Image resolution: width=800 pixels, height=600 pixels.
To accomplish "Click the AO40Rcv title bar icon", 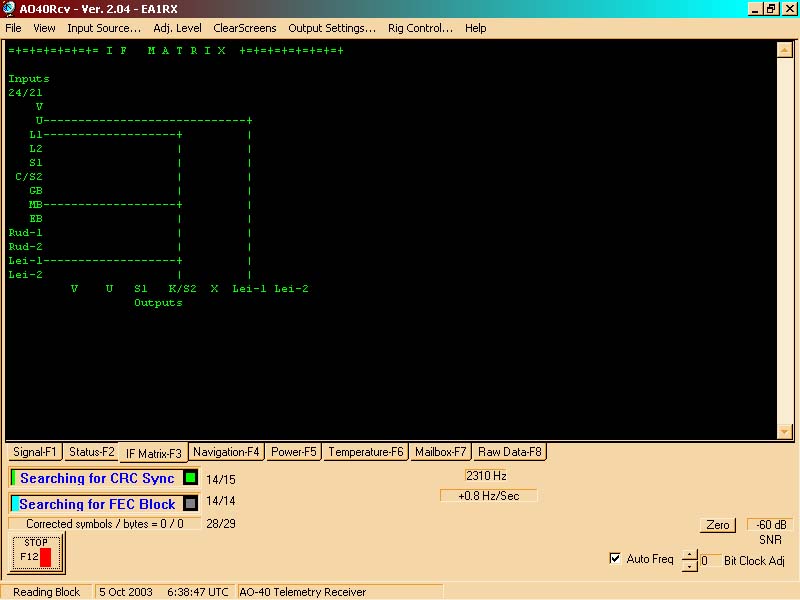I will click(9, 8).
